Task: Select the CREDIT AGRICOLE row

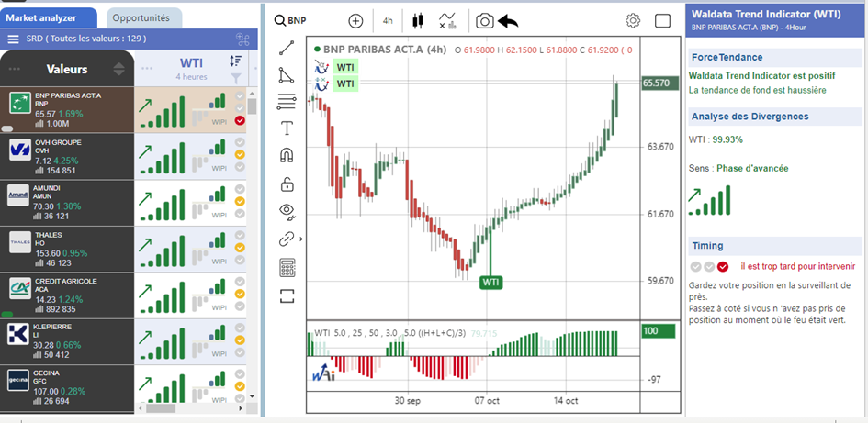Action: [125, 295]
